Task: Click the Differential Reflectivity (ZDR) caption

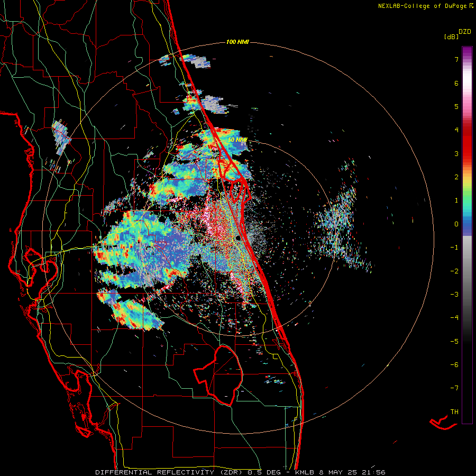Action: tap(170, 472)
